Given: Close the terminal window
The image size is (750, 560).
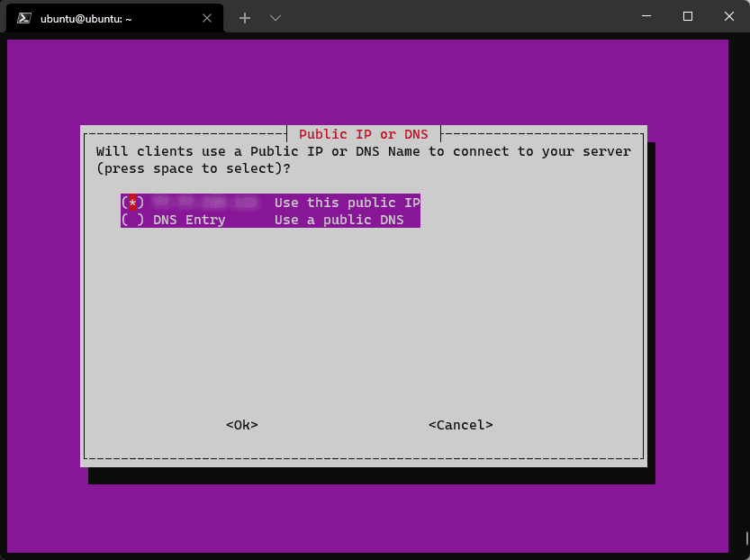Looking at the screenshot, I should 729,16.
